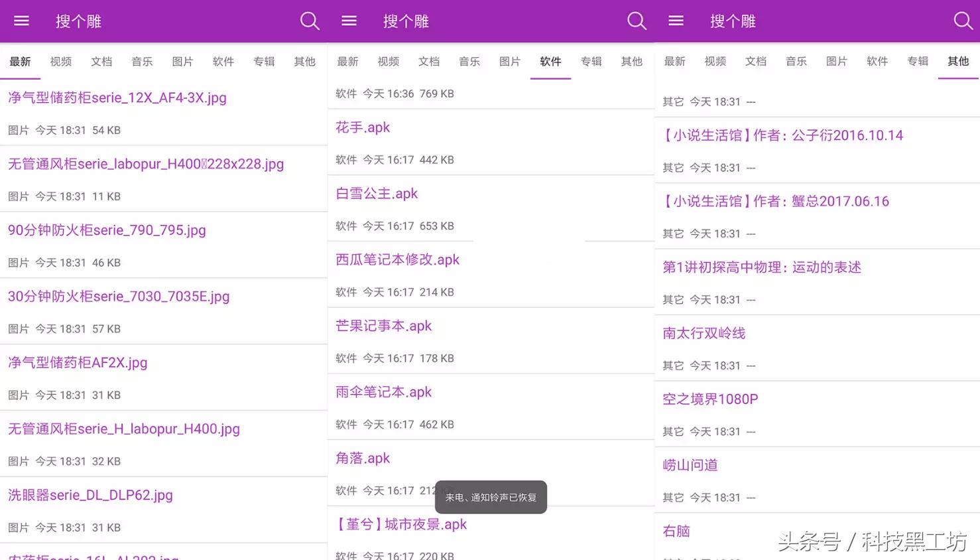Switch to 视频 tab in the left screen
This screenshot has height=560, width=980.
click(x=61, y=62)
